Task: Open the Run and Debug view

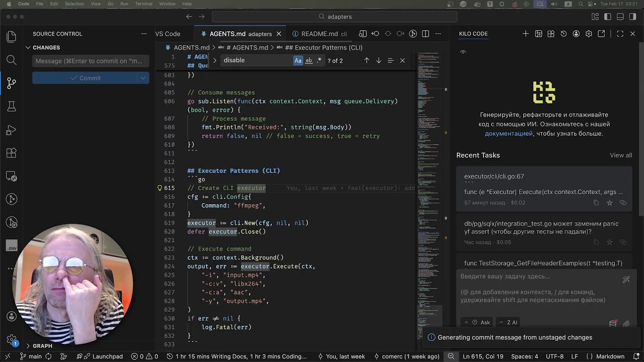Action: pyautogui.click(x=11, y=130)
